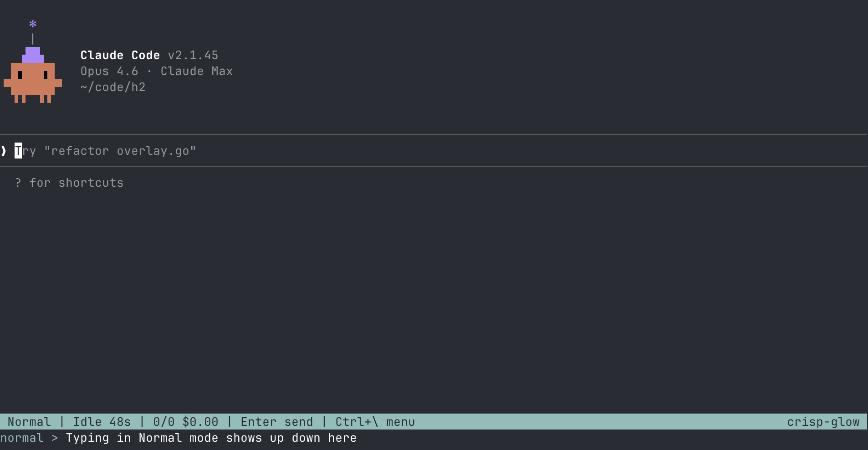Click the pipe character under the asterisk
The image size is (868, 450).
pyautogui.click(x=32, y=38)
